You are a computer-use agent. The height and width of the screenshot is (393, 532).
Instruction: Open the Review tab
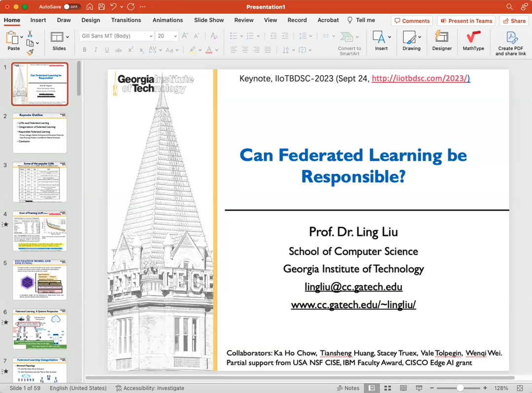click(x=244, y=20)
